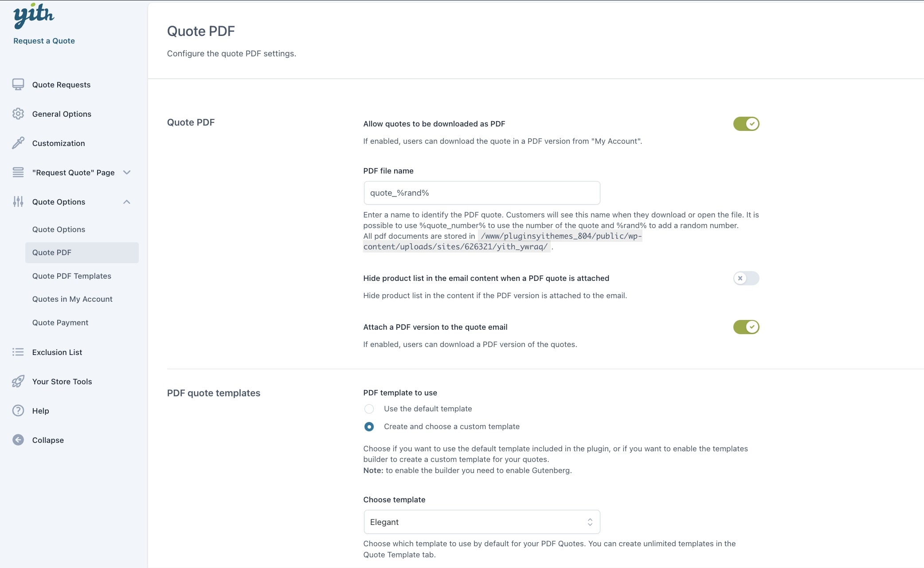Click the General Options gear icon

click(x=18, y=114)
